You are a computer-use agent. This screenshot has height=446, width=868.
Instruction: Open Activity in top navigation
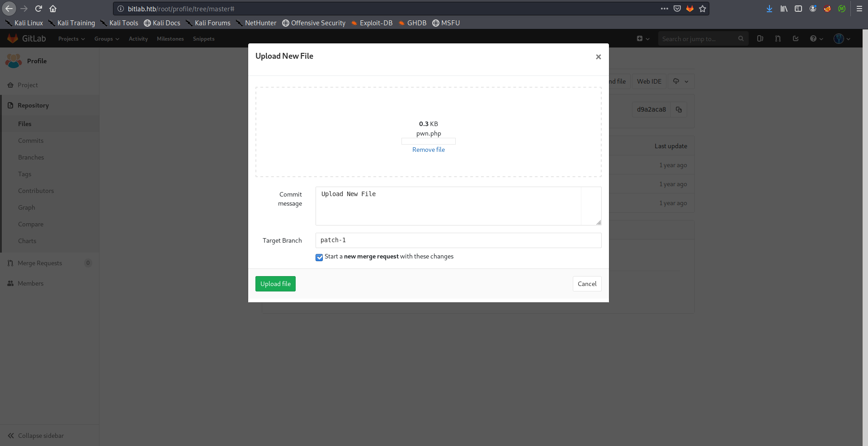click(x=138, y=39)
